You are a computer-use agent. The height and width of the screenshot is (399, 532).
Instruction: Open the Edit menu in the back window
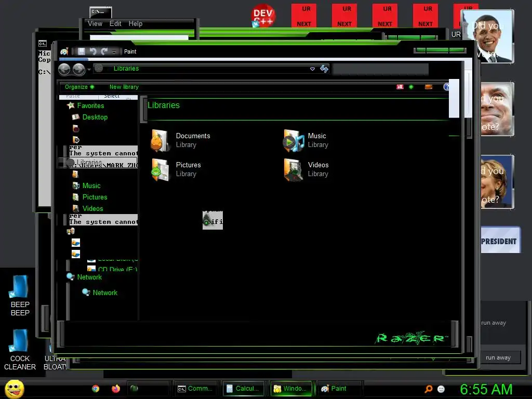click(115, 24)
